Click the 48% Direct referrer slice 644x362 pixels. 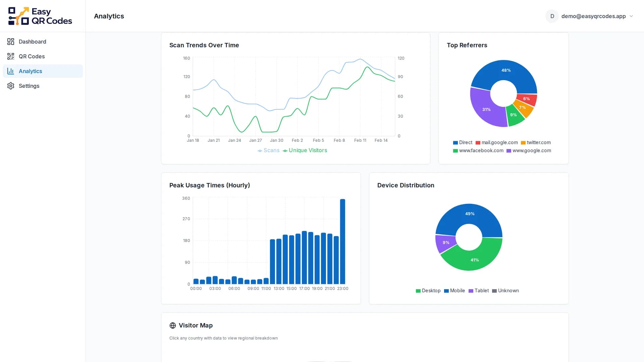pos(506,70)
